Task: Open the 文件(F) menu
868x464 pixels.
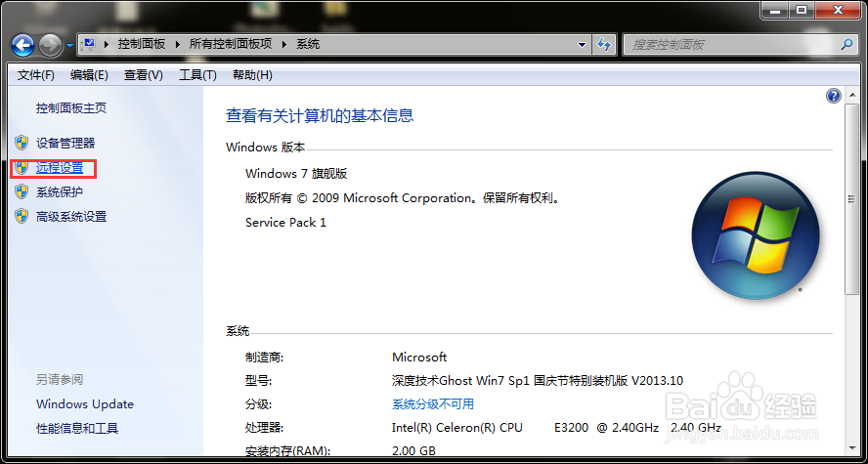Action: (x=36, y=74)
